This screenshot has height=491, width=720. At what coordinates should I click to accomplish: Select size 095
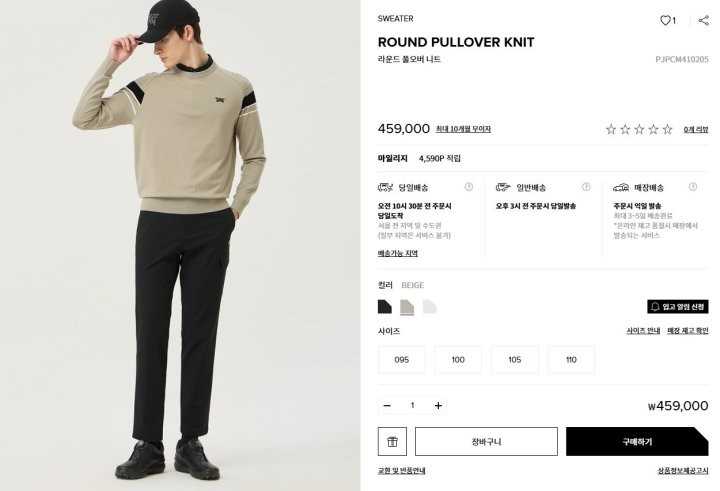pos(401,360)
